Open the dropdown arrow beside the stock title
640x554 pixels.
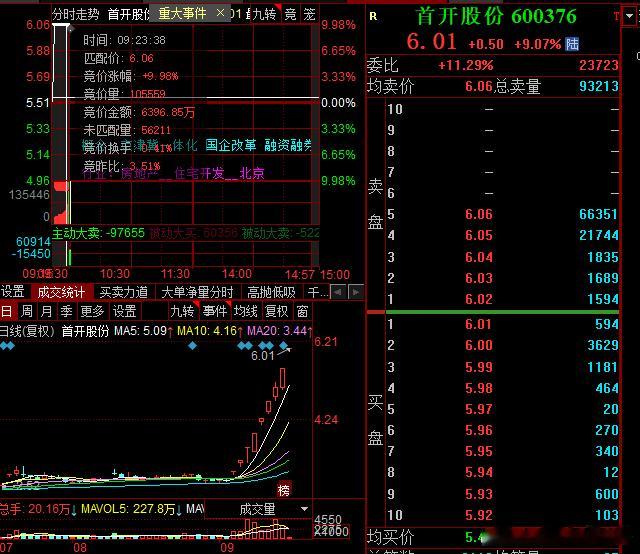pos(629,16)
